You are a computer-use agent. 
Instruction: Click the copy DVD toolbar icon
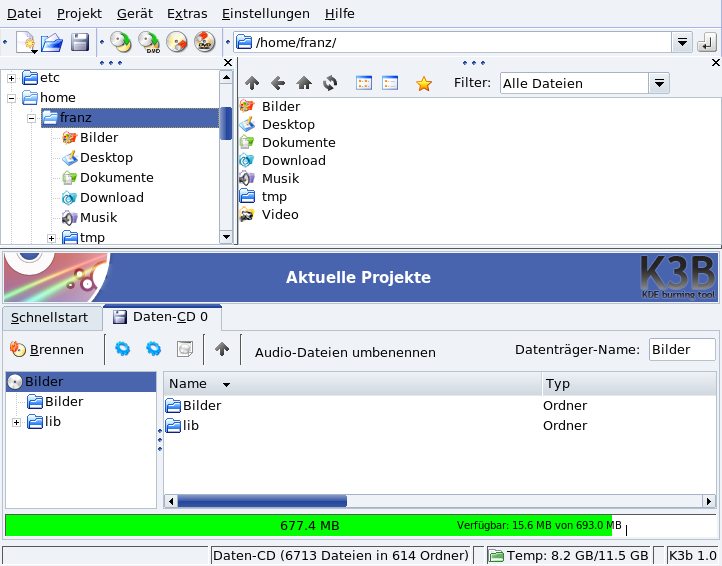pos(149,42)
